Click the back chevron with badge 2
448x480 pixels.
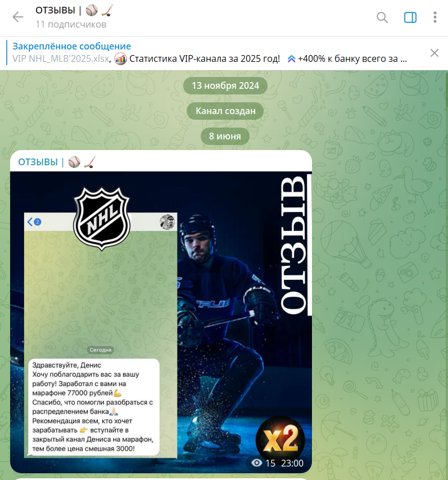coord(34,222)
